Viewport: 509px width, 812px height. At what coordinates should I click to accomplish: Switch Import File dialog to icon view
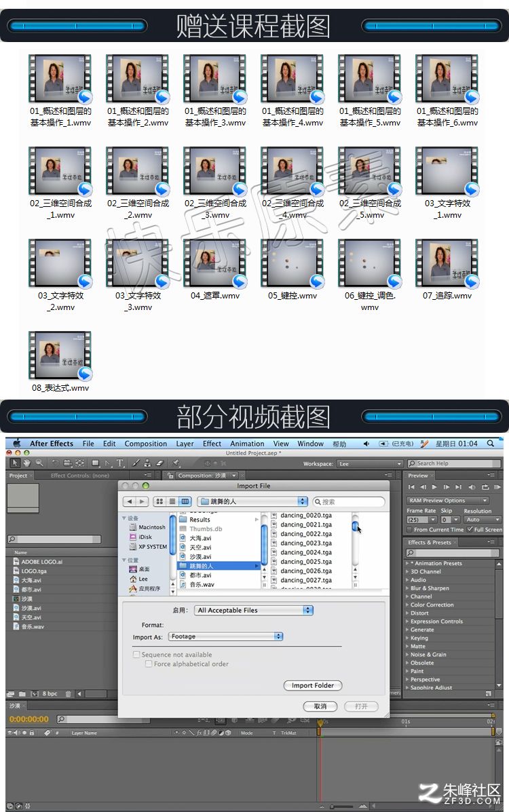pyautogui.click(x=159, y=501)
